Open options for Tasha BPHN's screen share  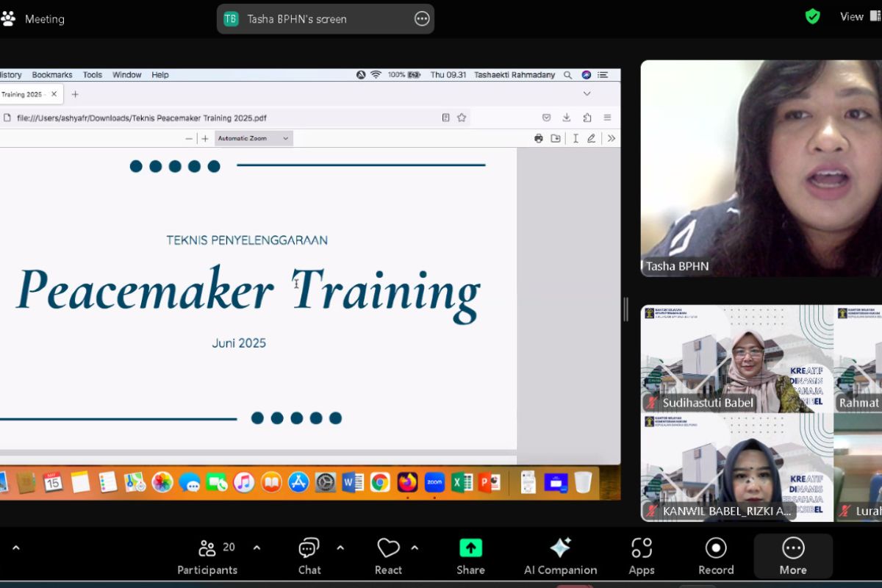tap(422, 19)
